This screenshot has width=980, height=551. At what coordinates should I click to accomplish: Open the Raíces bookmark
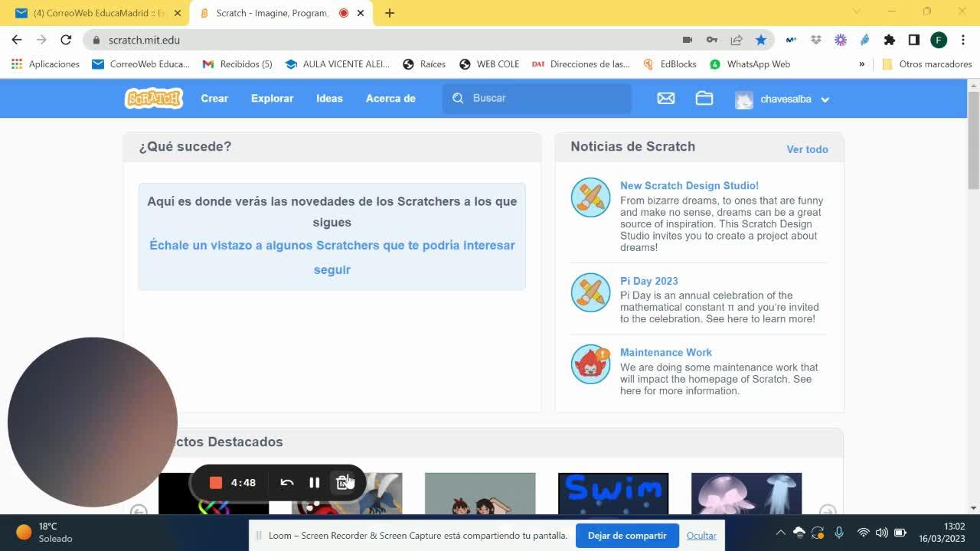[x=424, y=64]
